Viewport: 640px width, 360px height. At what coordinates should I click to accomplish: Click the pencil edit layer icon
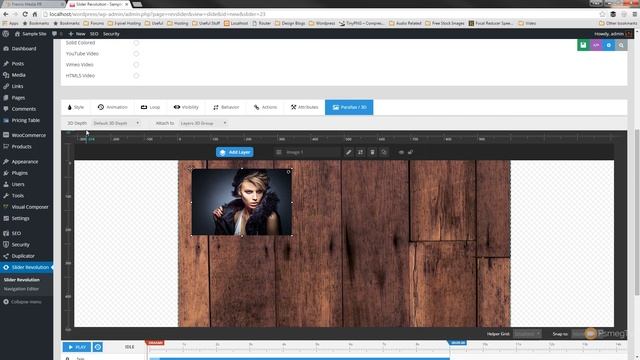(x=349, y=152)
